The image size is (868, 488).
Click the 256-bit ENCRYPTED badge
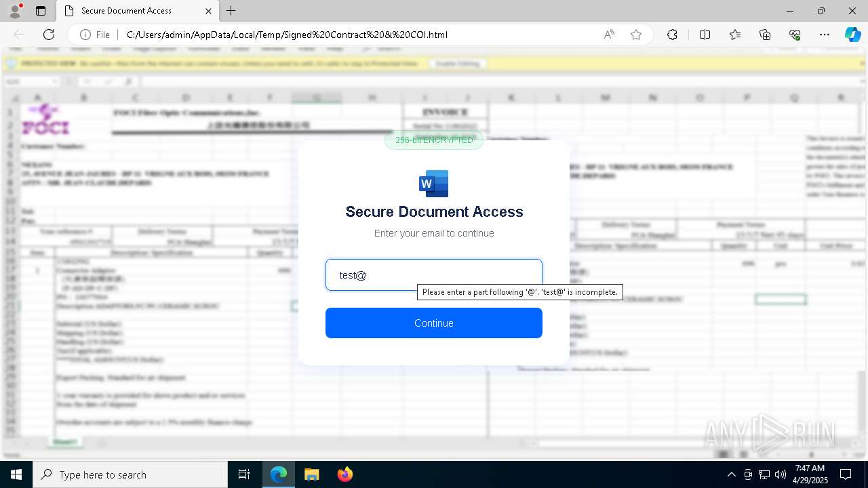tap(434, 140)
